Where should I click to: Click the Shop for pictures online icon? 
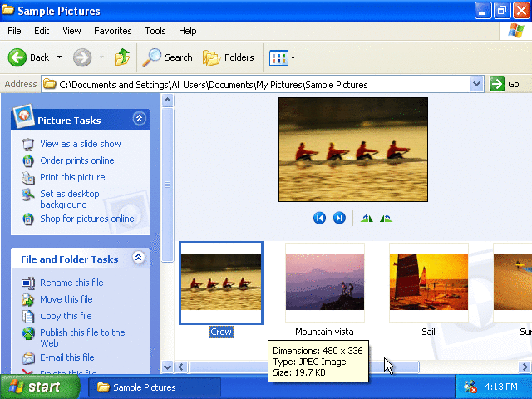28,219
